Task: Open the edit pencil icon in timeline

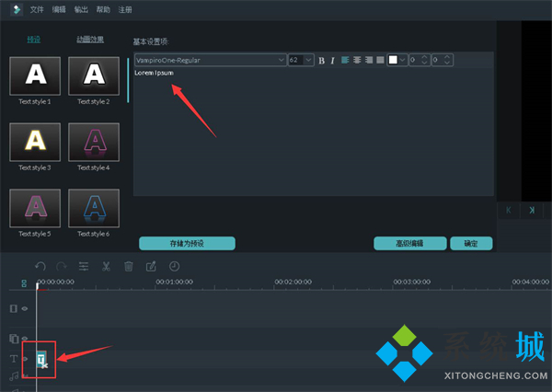Action: 152,266
